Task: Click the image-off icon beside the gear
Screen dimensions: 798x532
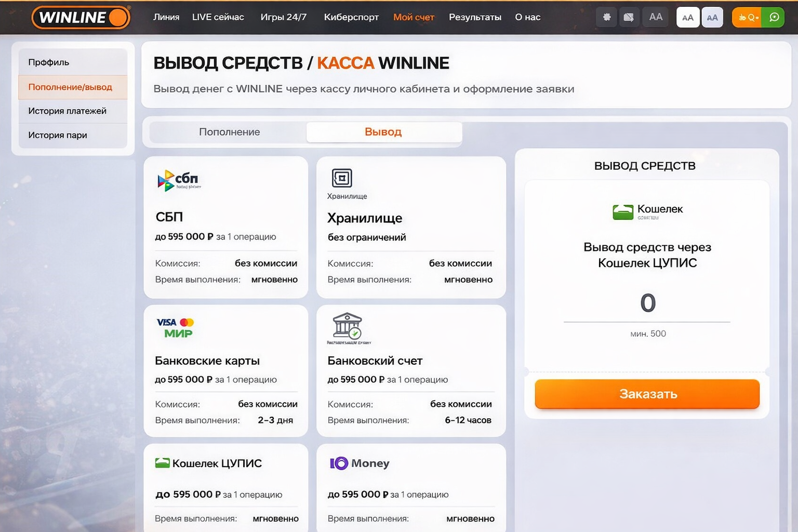Action: pos(629,17)
